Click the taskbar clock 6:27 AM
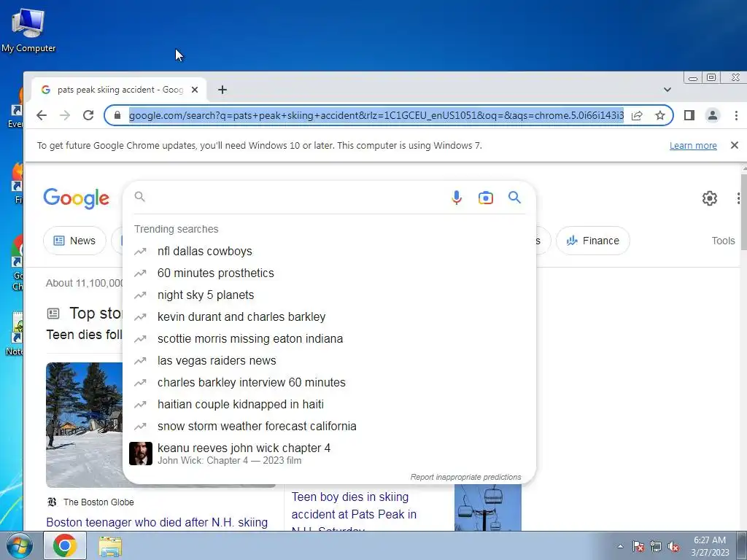Image resolution: width=747 pixels, height=560 pixels. (x=710, y=540)
